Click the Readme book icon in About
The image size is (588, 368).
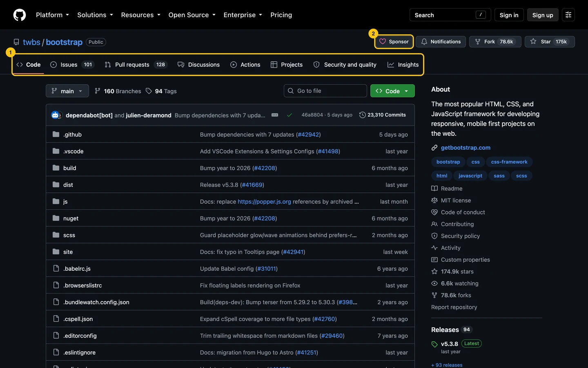[x=434, y=188]
